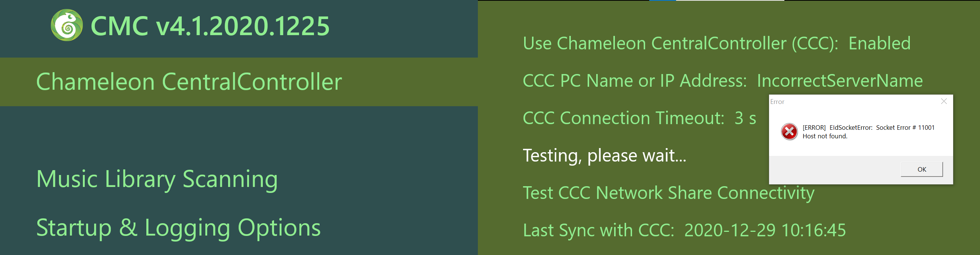Change the 3 s timeout value

tap(745, 118)
